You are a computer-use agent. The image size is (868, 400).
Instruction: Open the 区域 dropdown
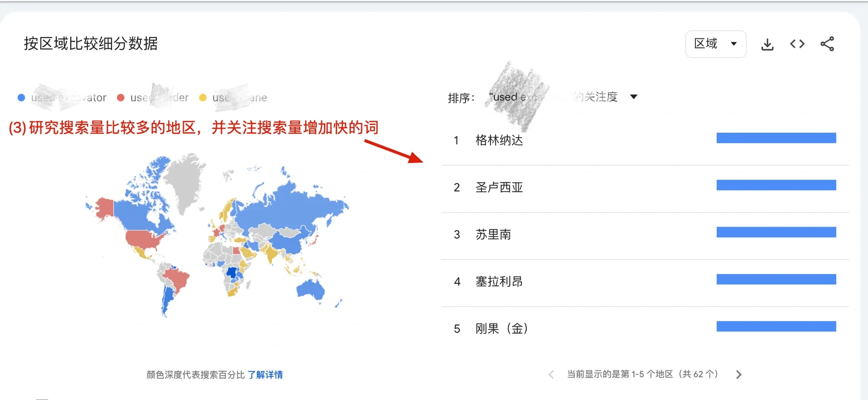(716, 44)
